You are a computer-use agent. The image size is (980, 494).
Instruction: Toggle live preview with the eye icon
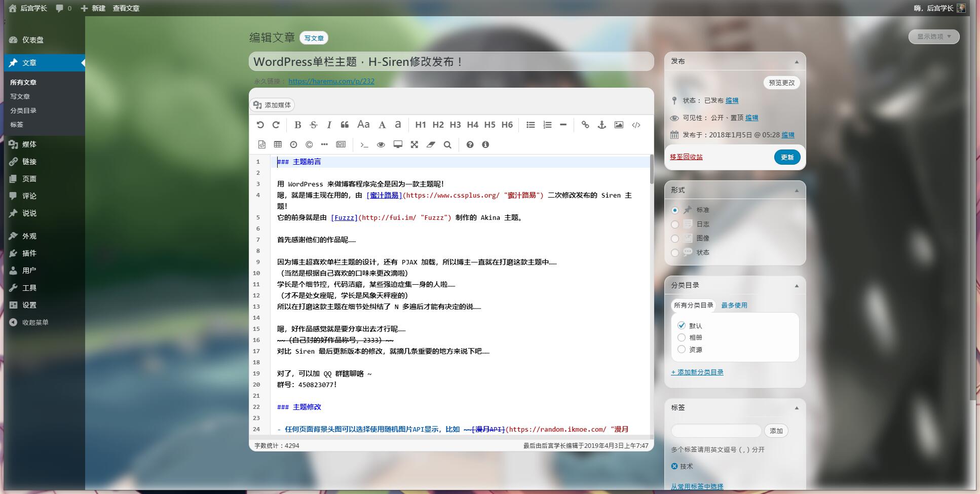pos(381,144)
